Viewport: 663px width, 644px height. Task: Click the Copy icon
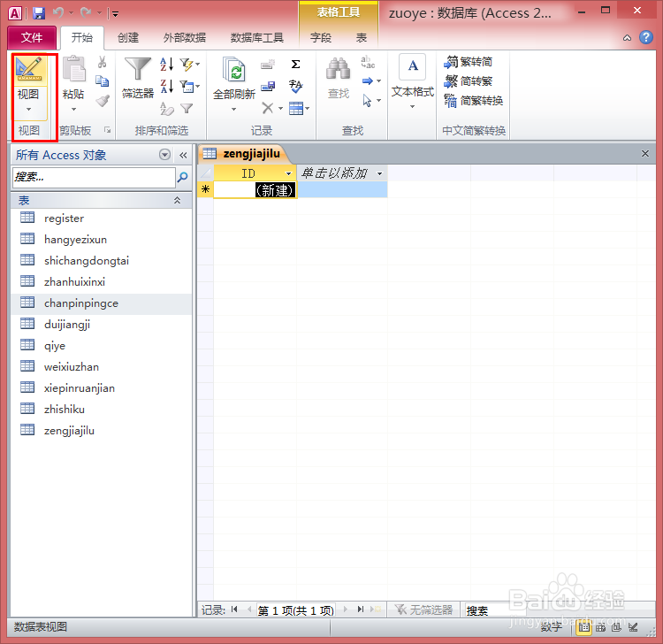click(x=102, y=80)
